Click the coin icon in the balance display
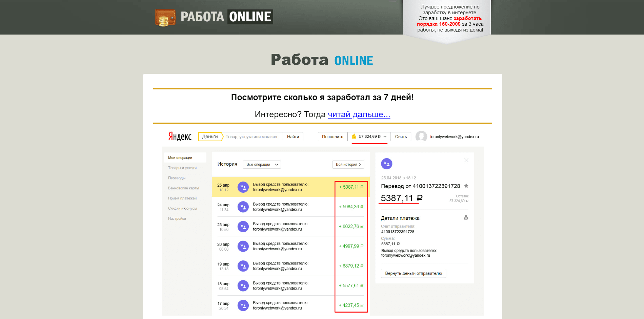The height and width of the screenshot is (319, 644). [355, 136]
